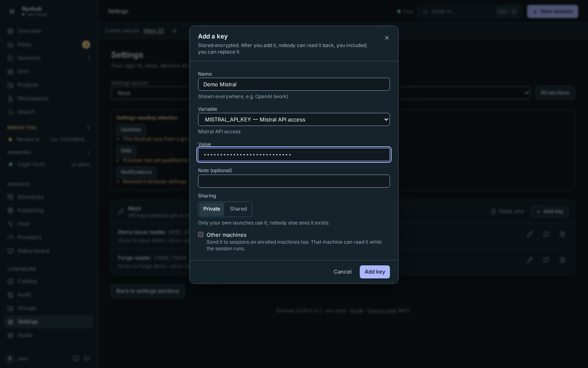The width and height of the screenshot is (588, 368).
Task: Focus the masked Value field
Action: click(294, 155)
